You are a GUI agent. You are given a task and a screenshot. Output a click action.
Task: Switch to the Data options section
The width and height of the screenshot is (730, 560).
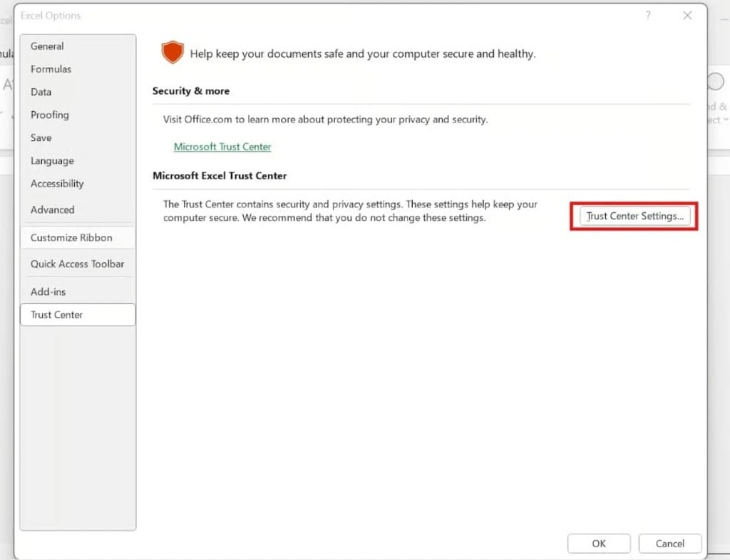41,92
